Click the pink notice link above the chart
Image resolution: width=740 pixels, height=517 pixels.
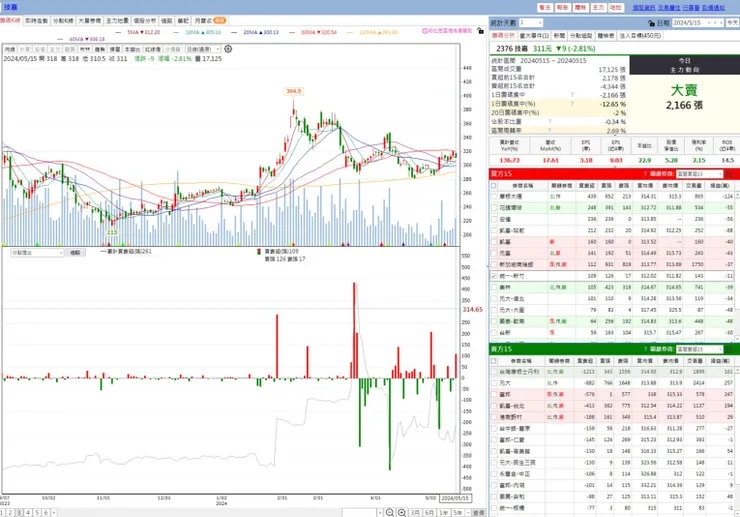tap(447, 31)
